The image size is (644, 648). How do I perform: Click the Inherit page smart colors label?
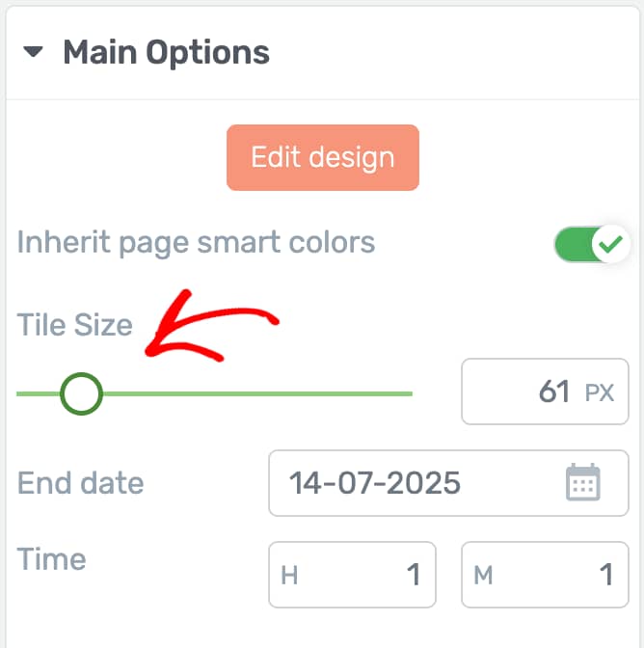coord(196,243)
